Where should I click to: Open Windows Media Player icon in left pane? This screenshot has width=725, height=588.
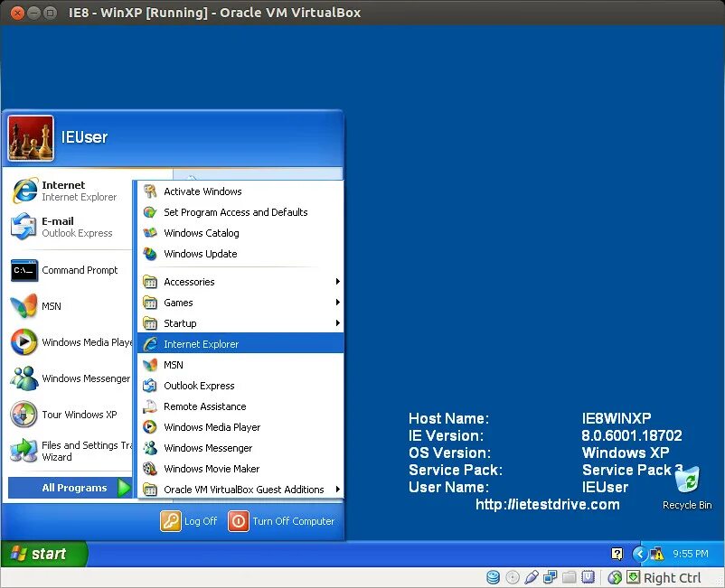click(x=24, y=342)
